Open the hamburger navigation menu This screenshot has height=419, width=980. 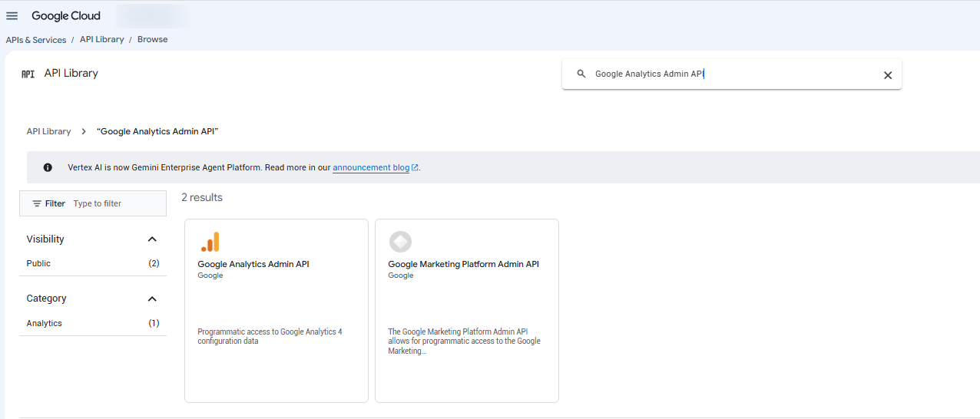12,16
